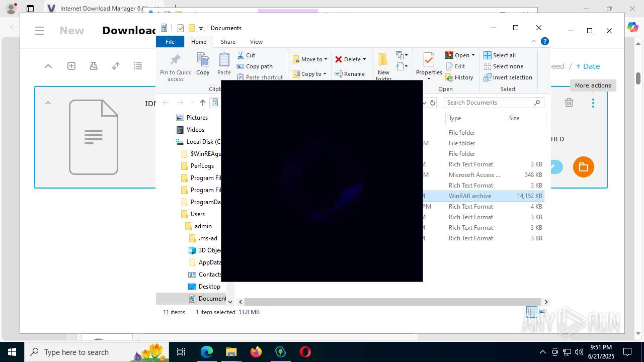Viewport: 644px width, 362px height.
Task: Open File Explorer from the taskbar
Action: 231,352
